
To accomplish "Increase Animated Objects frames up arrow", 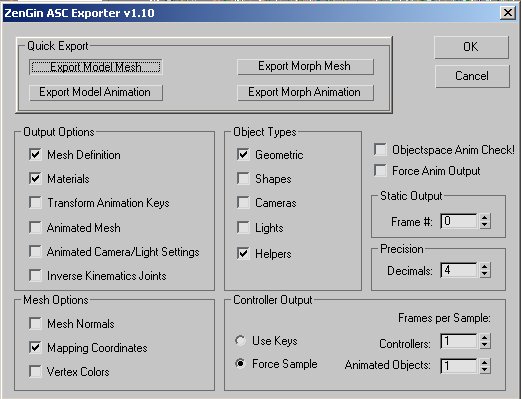I will 485,362.
